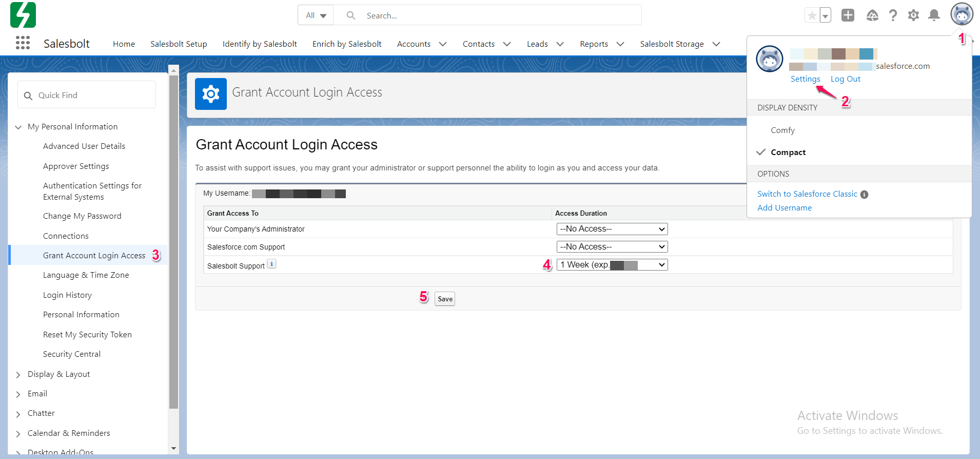
Task: Open the Accounts tab
Action: [x=414, y=44]
